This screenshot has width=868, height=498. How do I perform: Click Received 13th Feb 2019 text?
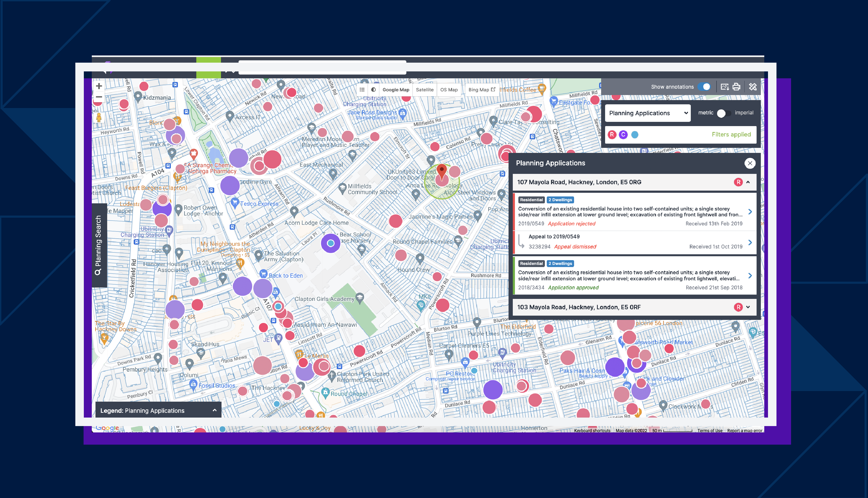click(714, 224)
